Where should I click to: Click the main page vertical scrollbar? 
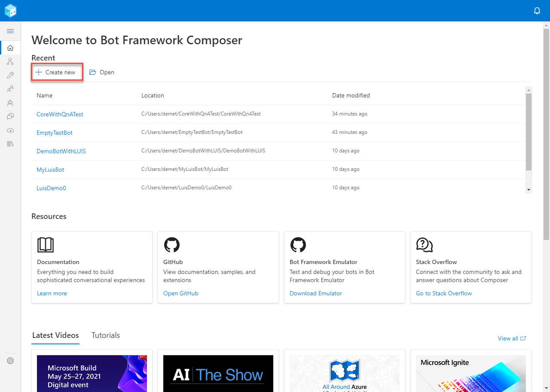coord(546,134)
